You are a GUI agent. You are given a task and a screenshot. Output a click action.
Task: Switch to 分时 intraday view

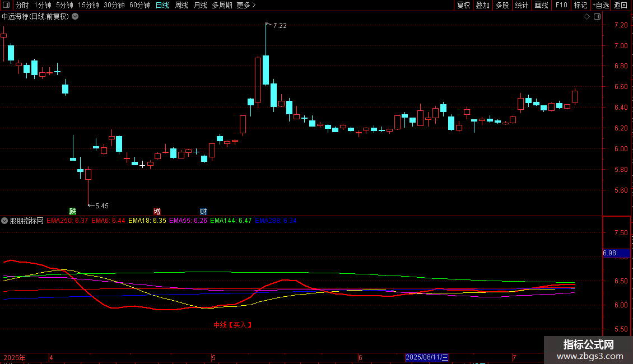point(22,5)
